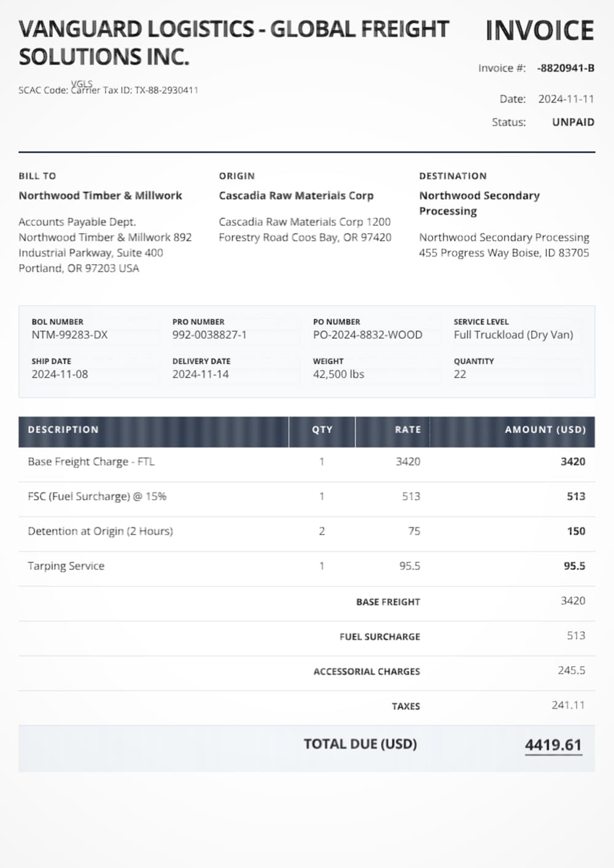Select the BOL number NTM-99283-DX
Screen dimensions: 614x868
pyautogui.click(x=69, y=335)
